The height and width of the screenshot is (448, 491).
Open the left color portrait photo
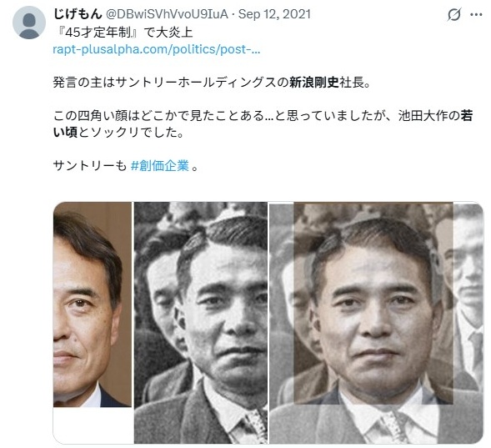point(93,304)
